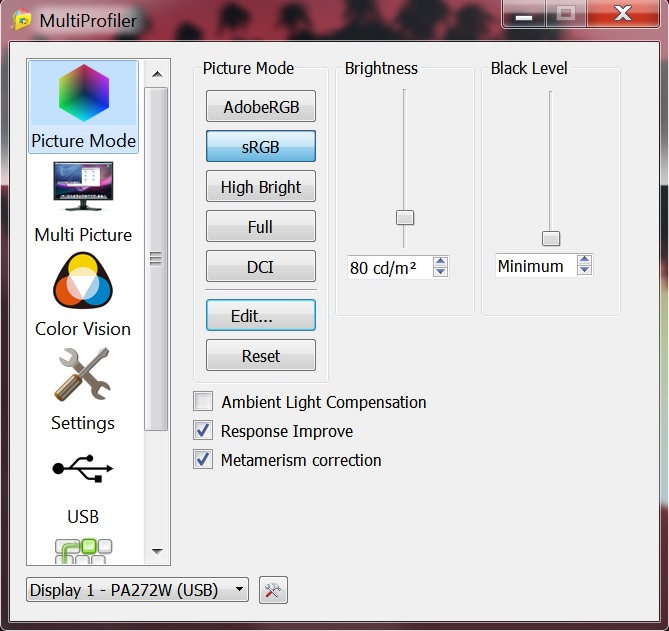The image size is (669, 631).
Task: Switch to High Bright picture mode
Action: click(x=261, y=187)
